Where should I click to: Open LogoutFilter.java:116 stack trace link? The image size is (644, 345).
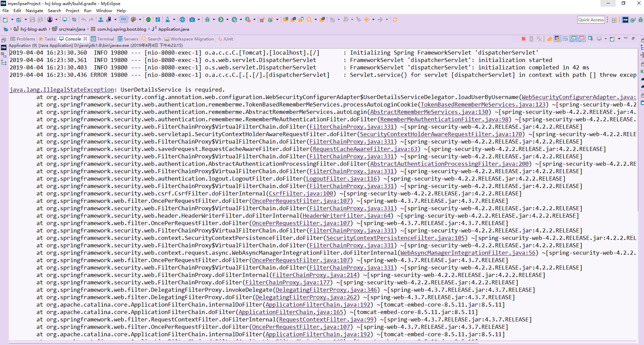pyautogui.click(x=341, y=179)
